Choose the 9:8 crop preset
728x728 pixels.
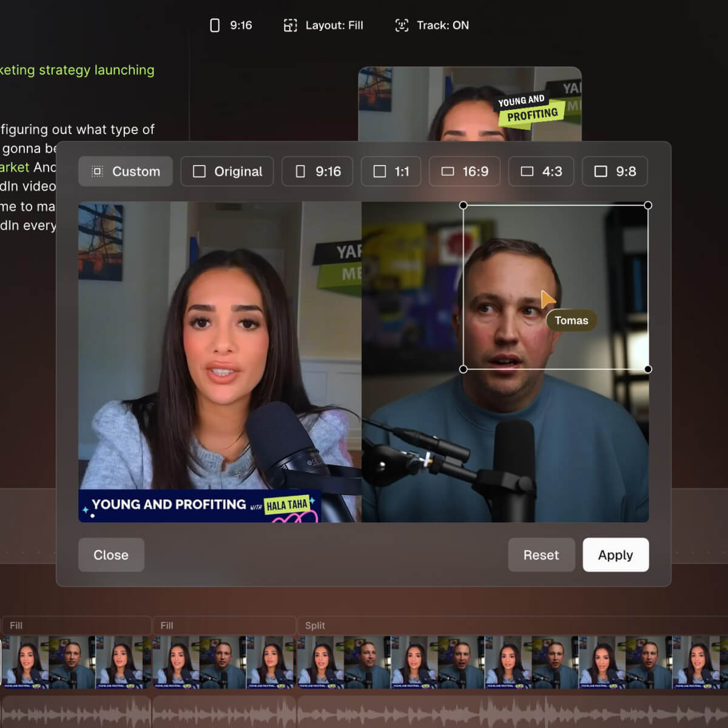[x=615, y=172]
